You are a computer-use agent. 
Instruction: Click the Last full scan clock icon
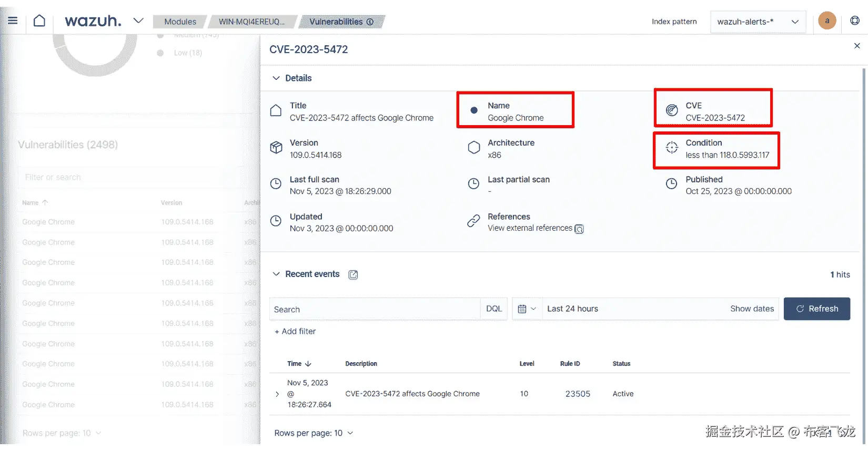(x=276, y=184)
